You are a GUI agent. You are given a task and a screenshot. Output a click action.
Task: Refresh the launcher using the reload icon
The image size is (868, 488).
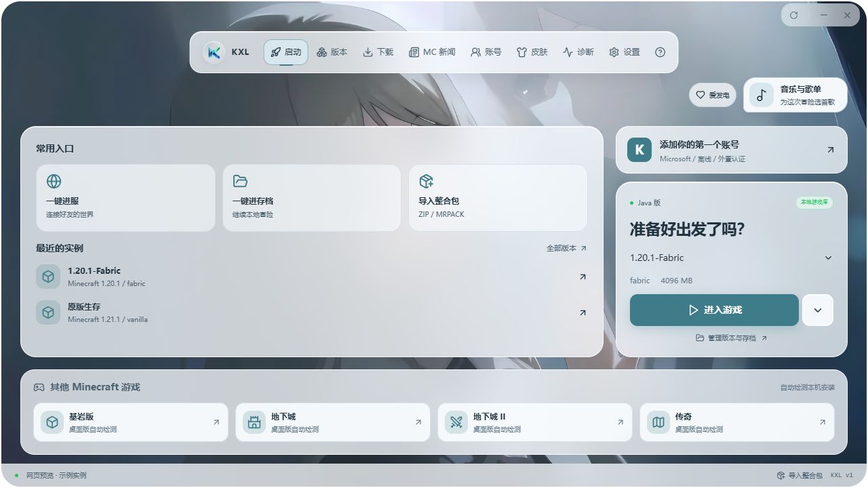pos(794,15)
